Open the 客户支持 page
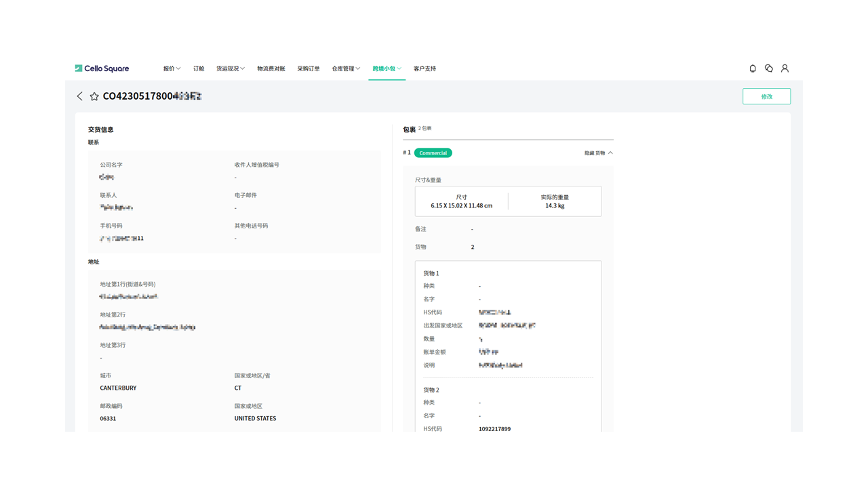Viewport: 868px width, 488px height. pyautogui.click(x=425, y=68)
